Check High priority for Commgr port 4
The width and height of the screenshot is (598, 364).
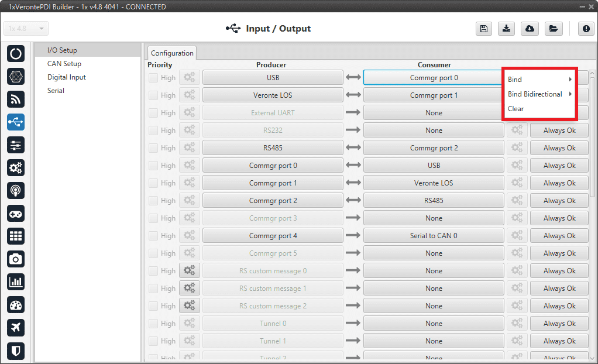(153, 236)
